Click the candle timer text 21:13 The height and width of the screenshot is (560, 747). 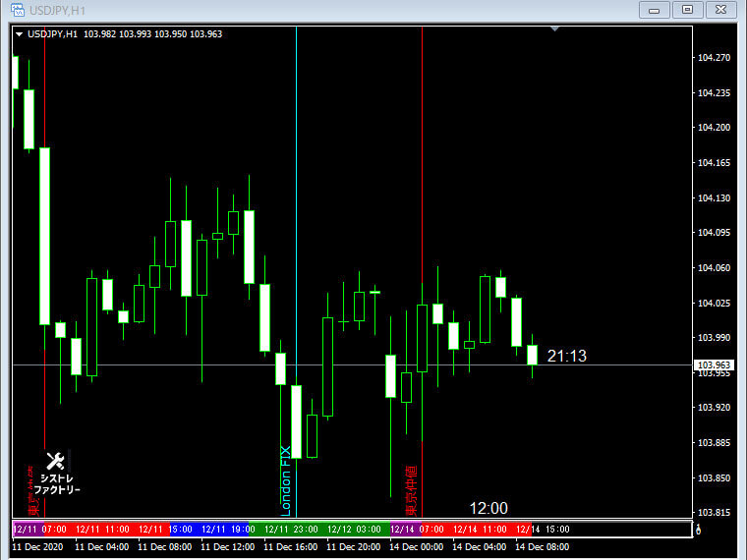tap(566, 356)
